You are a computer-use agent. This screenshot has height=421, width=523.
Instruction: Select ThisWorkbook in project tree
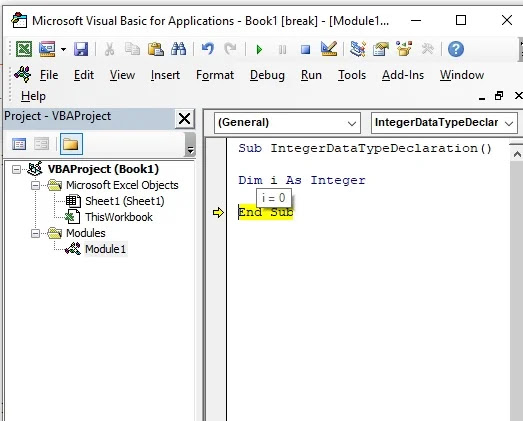coord(119,217)
